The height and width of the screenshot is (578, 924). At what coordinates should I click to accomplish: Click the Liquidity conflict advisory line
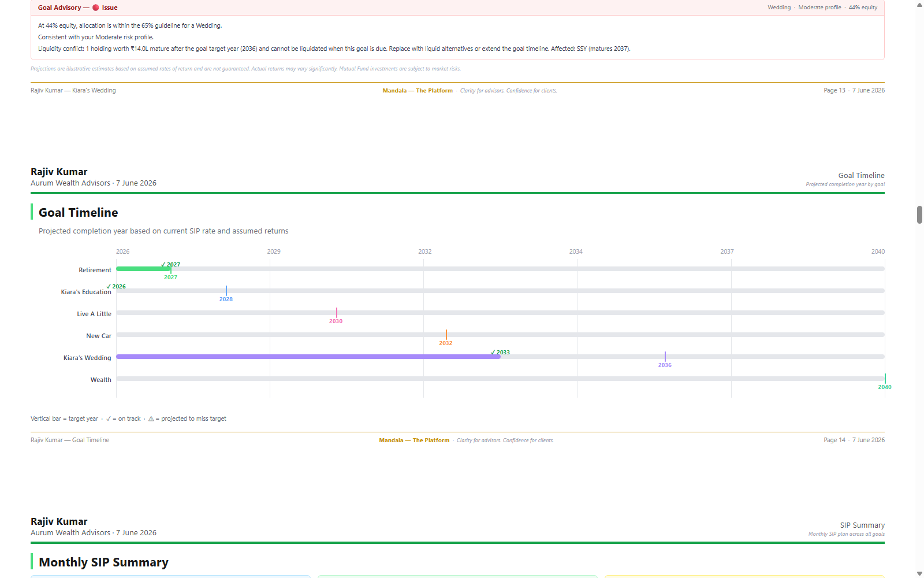(334, 49)
